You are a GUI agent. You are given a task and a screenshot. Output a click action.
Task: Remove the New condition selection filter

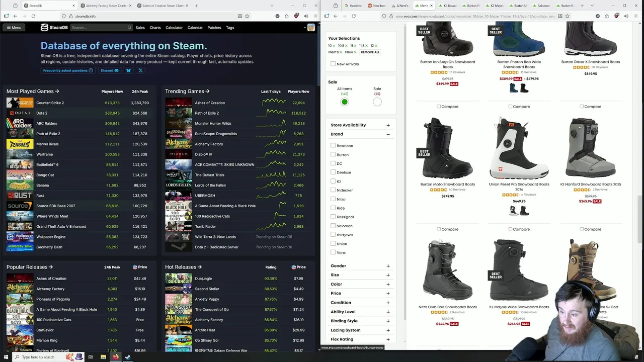355,52
